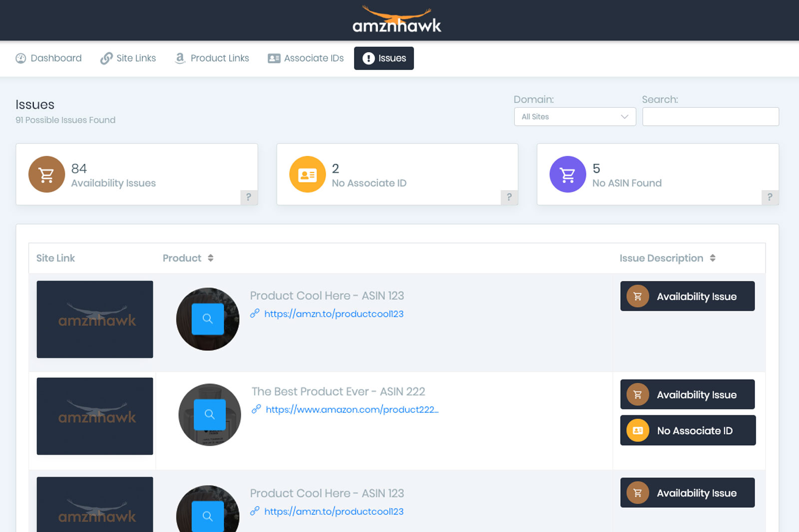Click the purple No ASIN Found cart icon
The image size is (799, 532).
click(x=568, y=174)
